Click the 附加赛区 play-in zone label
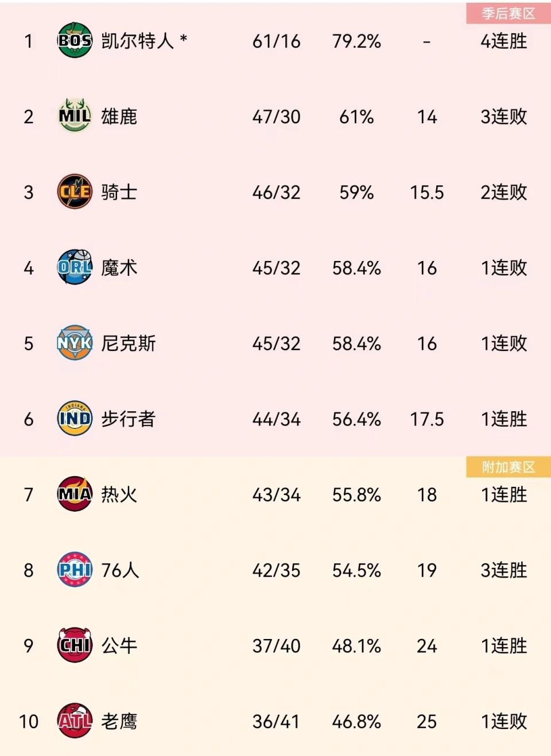The height and width of the screenshot is (756, 551). [x=508, y=467]
